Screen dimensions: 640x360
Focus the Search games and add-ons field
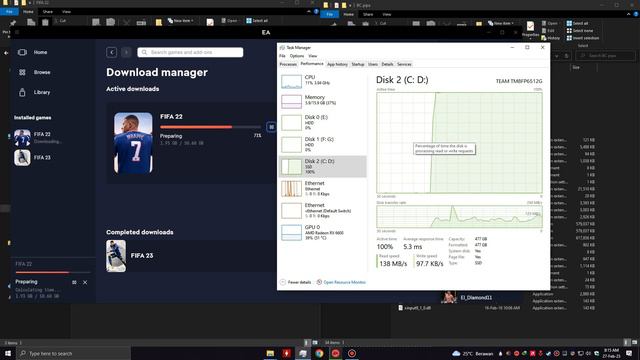click(190, 52)
